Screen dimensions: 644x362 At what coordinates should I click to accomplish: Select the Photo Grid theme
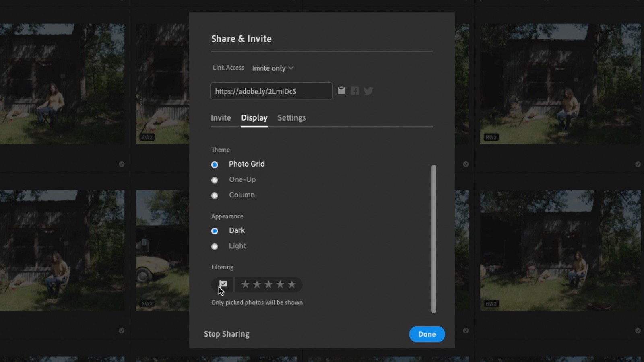[x=215, y=165]
